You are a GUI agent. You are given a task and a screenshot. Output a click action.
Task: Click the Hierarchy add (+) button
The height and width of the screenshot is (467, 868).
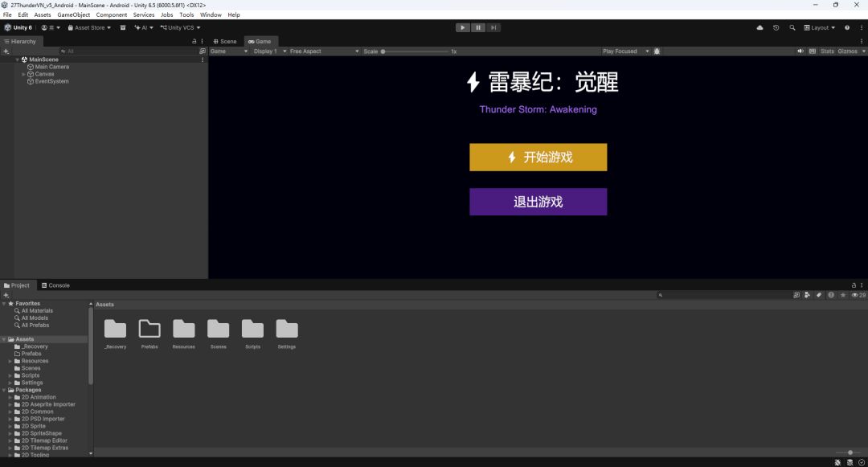click(x=6, y=51)
